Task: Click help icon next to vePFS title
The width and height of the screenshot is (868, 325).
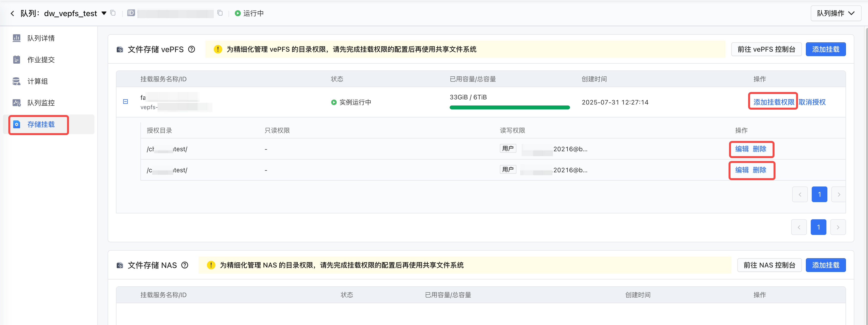Action: (x=191, y=49)
